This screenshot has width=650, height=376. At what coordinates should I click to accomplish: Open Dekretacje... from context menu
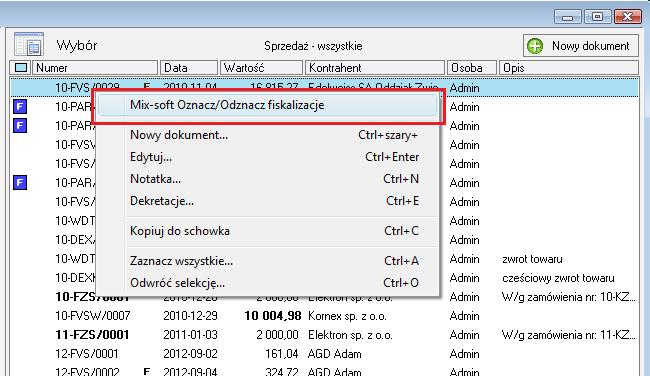point(267,201)
